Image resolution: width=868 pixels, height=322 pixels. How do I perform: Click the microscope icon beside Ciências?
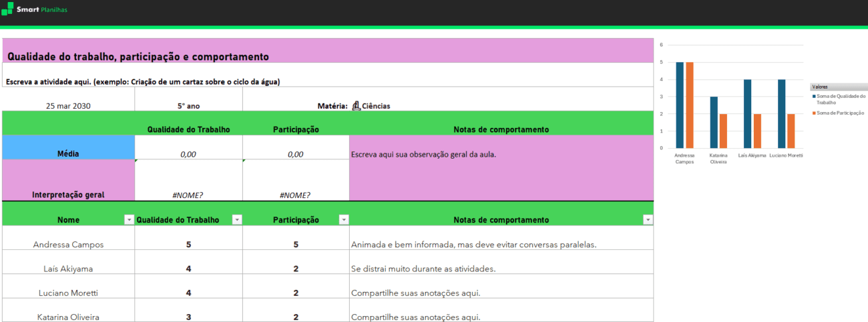coord(356,105)
